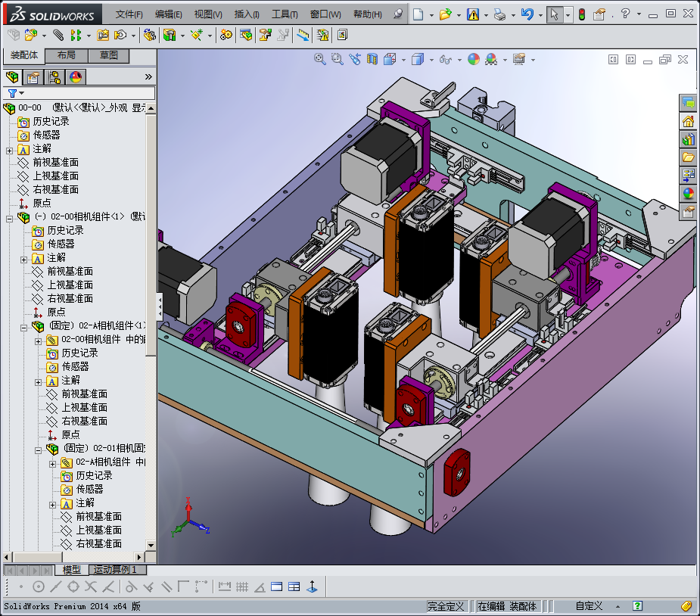Image resolution: width=700 pixels, height=616 pixels.
Task: Open the ConfigurationManager tab
Action: pyautogui.click(x=54, y=77)
